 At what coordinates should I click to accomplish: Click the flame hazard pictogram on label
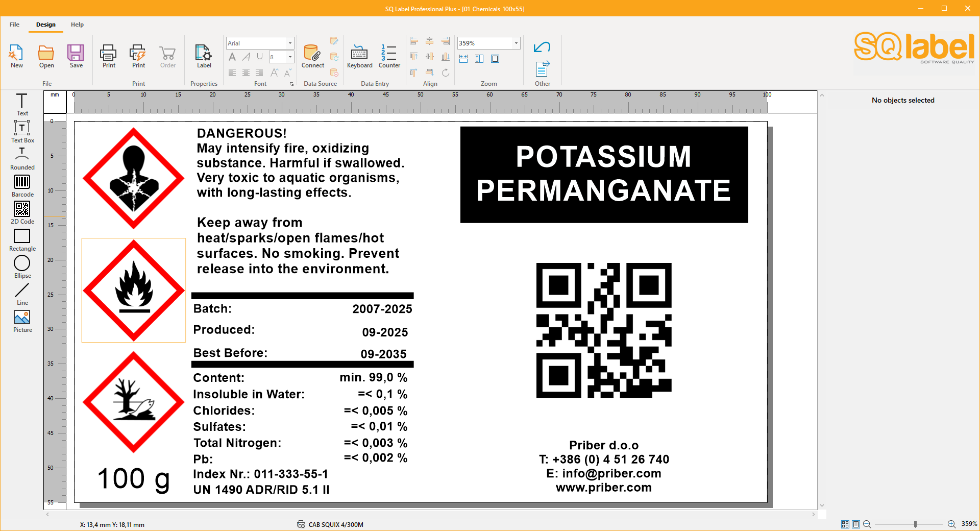click(x=134, y=290)
